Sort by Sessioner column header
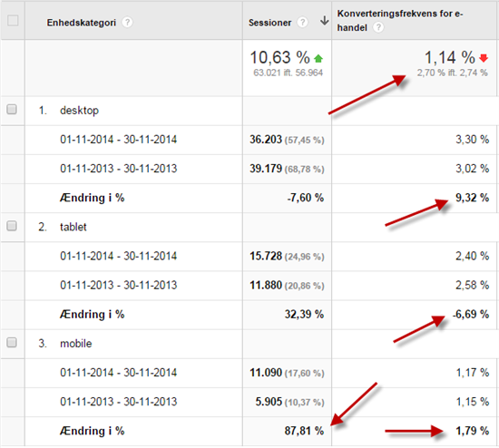The height and width of the screenshot is (448, 499). tap(269, 23)
